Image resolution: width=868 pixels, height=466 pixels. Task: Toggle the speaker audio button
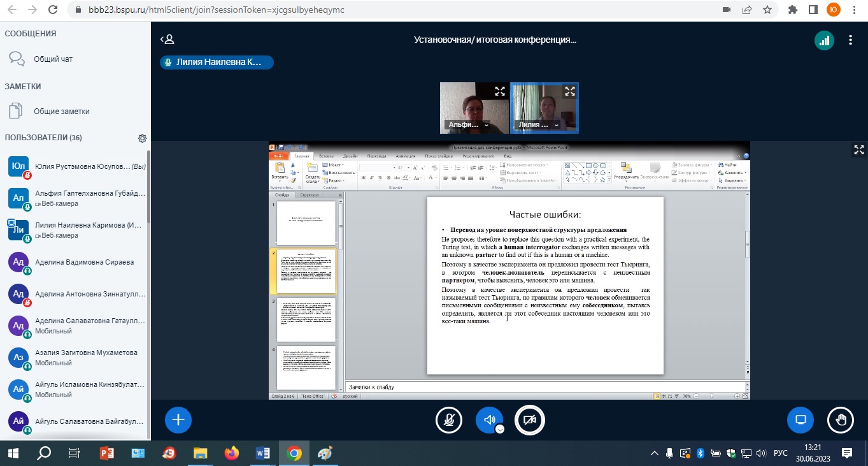pyautogui.click(x=488, y=419)
